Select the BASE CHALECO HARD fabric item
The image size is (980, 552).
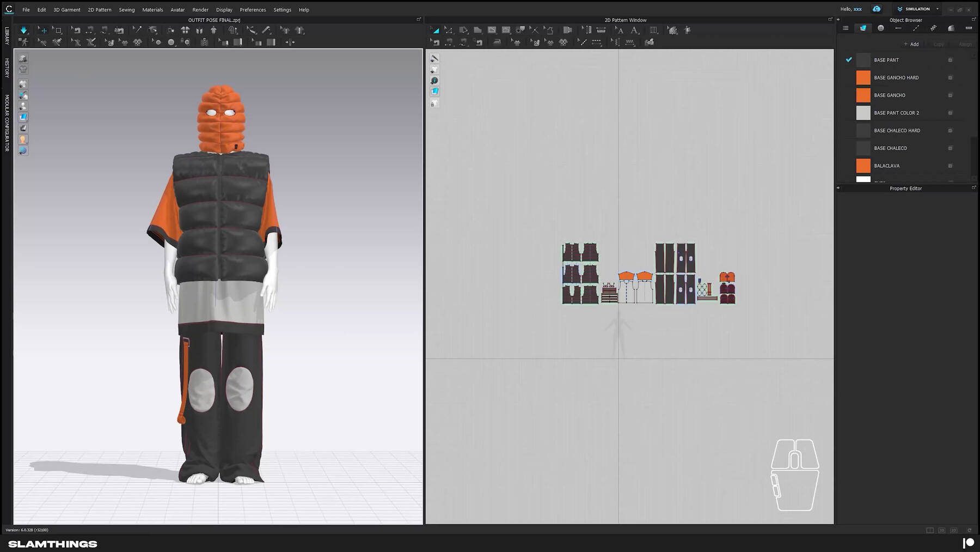pos(897,131)
